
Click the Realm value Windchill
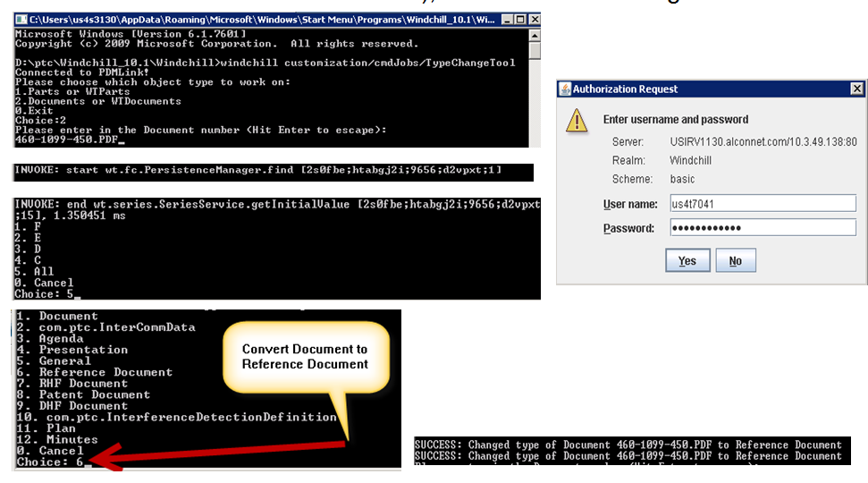pyautogui.click(x=690, y=161)
